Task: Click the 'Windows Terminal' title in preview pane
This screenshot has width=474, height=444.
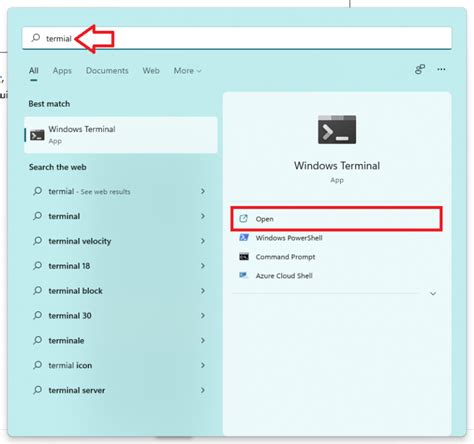Action: 337,166
